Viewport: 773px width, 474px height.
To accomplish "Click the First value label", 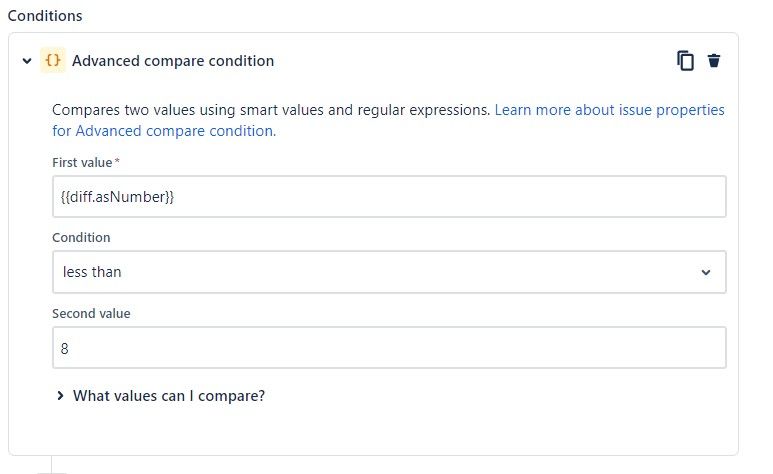I will [x=82, y=163].
